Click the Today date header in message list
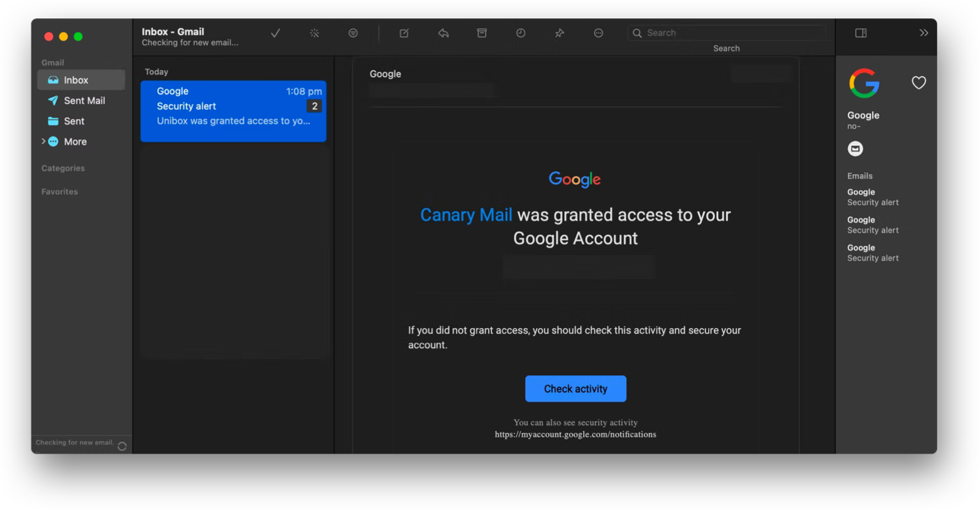 pos(156,72)
